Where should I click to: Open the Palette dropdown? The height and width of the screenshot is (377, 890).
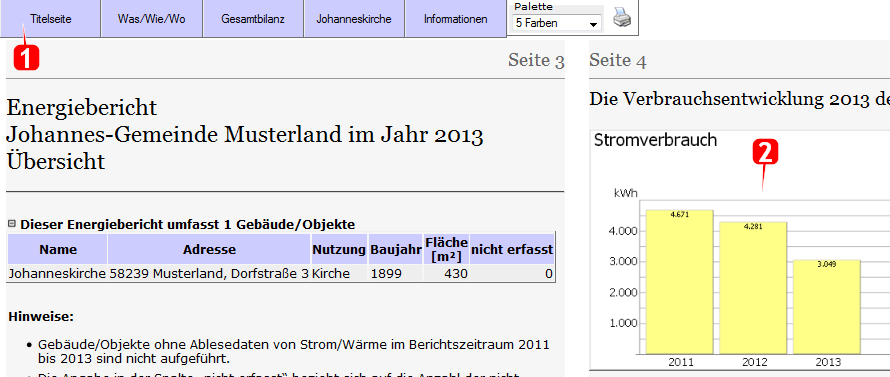pyautogui.click(x=557, y=23)
